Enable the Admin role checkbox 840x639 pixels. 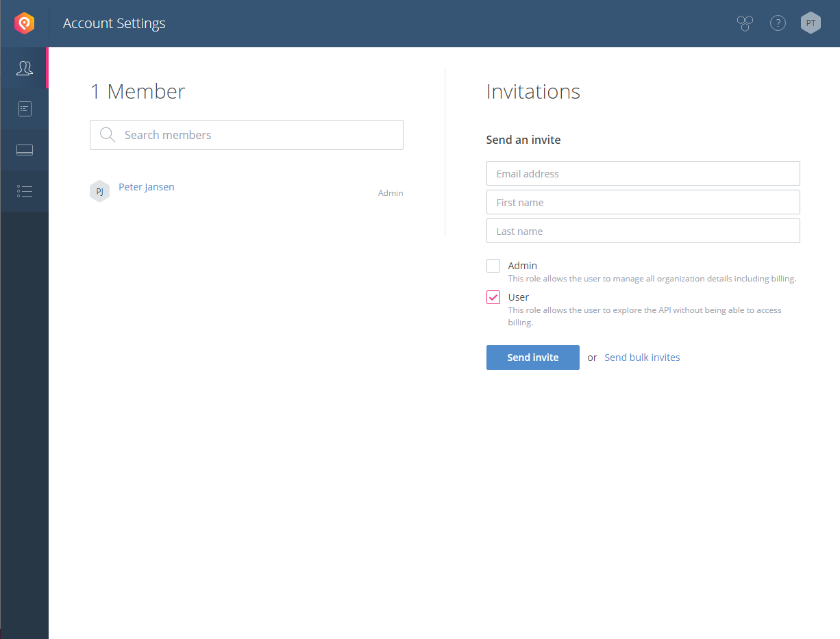tap(493, 266)
